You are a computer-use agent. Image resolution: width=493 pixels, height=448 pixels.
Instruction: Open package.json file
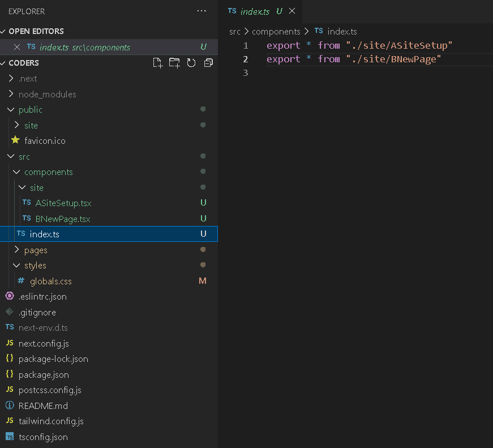[x=44, y=375]
